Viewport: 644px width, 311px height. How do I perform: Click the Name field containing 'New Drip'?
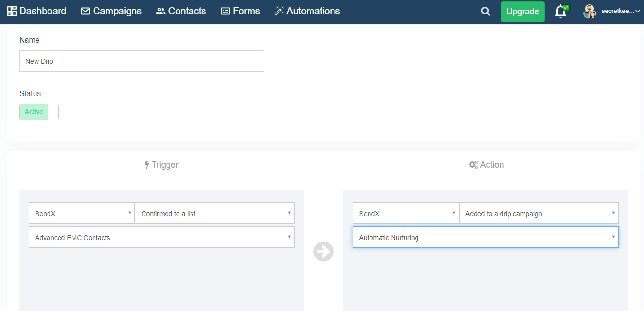142,61
